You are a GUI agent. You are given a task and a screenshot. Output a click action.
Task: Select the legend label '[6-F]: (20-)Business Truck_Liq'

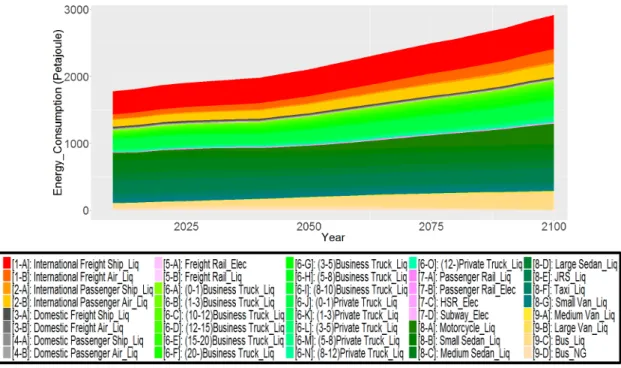pyautogui.click(x=219, y=353)
